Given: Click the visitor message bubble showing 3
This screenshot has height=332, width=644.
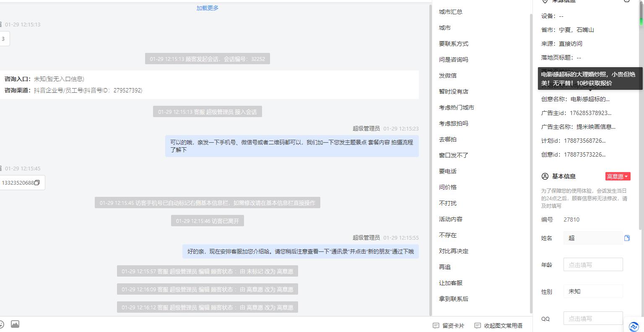Looking at the screenshot, I should 4,39.
